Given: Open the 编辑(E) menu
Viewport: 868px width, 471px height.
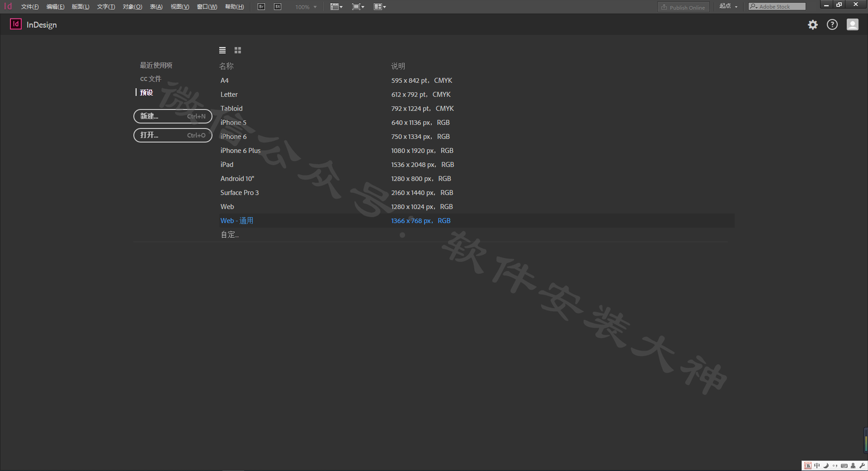Looking at the screenshot, I should tap(55, 7).
